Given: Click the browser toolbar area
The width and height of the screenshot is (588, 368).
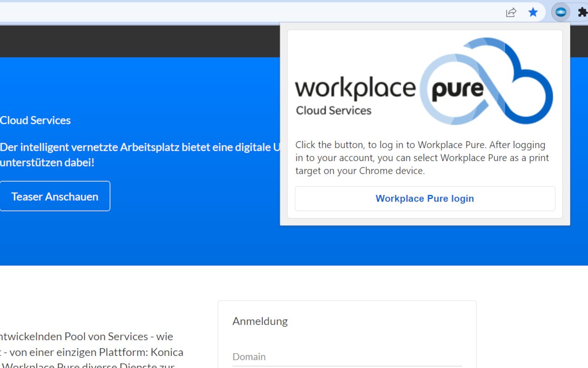Looking at the screenshot, I should 276,12.
